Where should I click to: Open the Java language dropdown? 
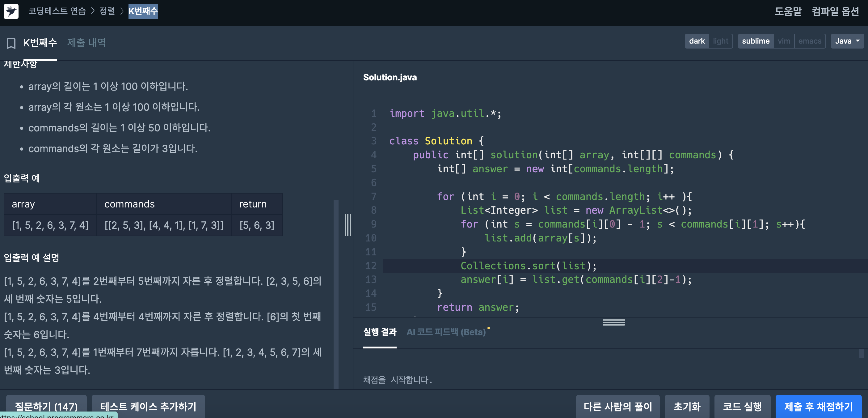(847, 41)
